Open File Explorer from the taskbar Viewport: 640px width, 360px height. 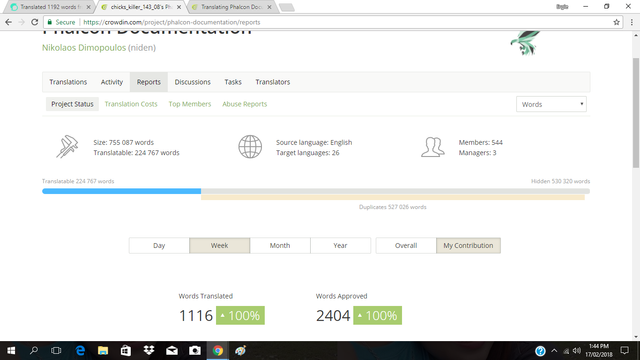point(103,351)
